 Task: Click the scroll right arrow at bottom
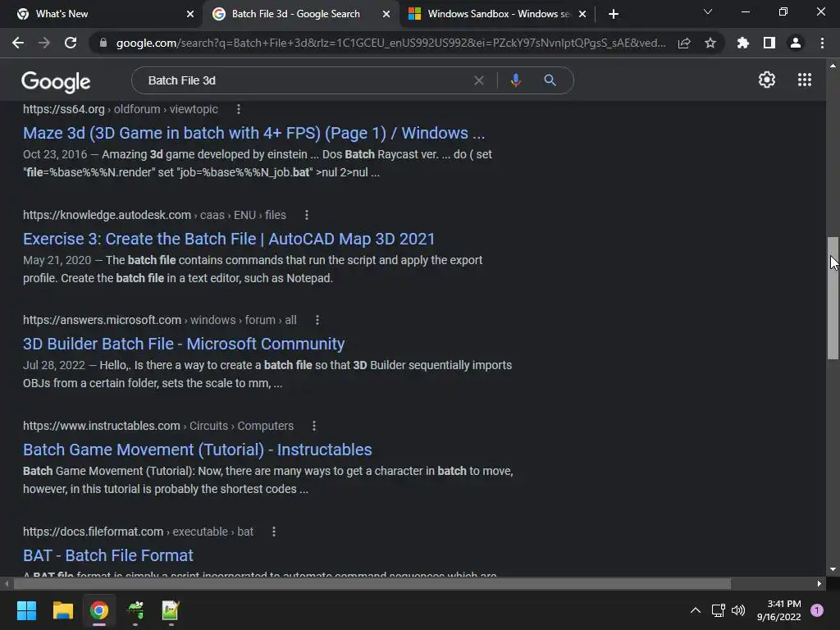point(819,583)
